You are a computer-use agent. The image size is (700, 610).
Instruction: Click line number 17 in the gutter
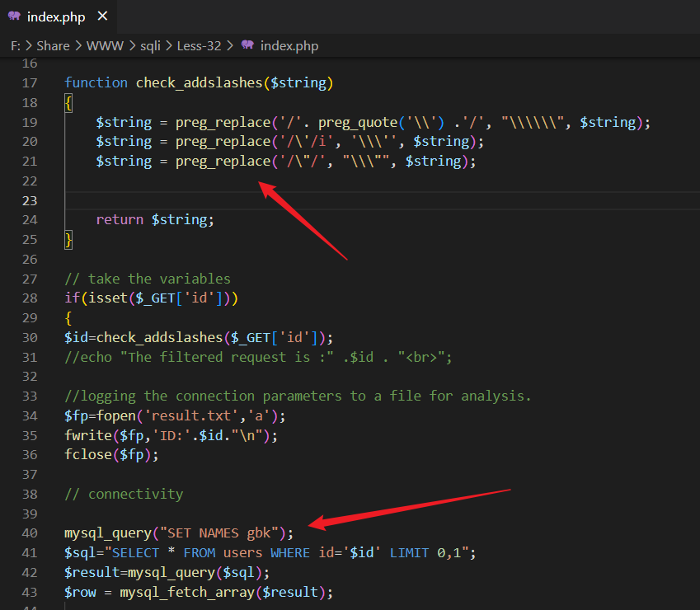30,82
